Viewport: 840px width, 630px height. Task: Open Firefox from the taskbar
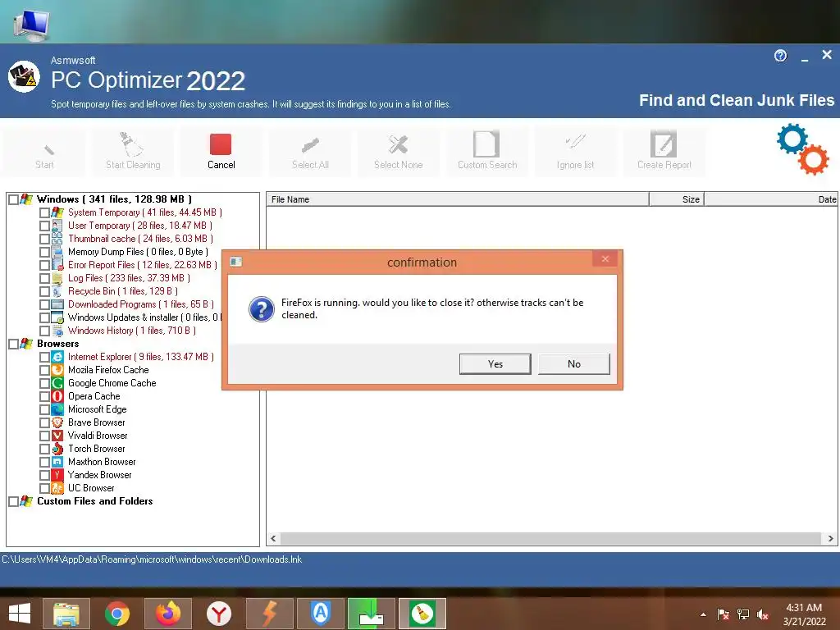point(167,614)
